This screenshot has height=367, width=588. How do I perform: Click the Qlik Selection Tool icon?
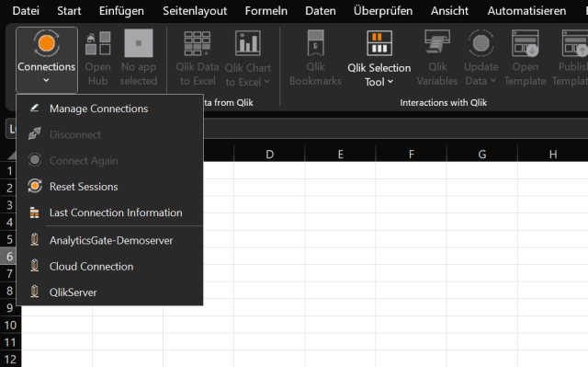pyautogui.click(x=379, y=43)
